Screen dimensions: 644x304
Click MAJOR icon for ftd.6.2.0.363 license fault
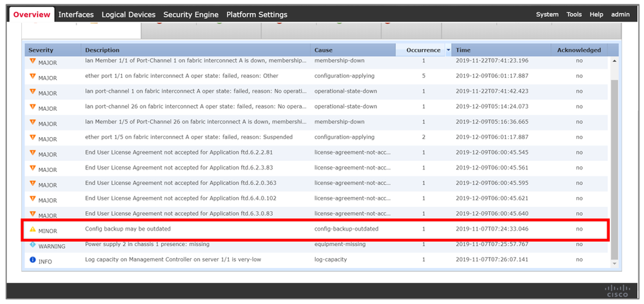pyautogui.click(x=33, y=183)
